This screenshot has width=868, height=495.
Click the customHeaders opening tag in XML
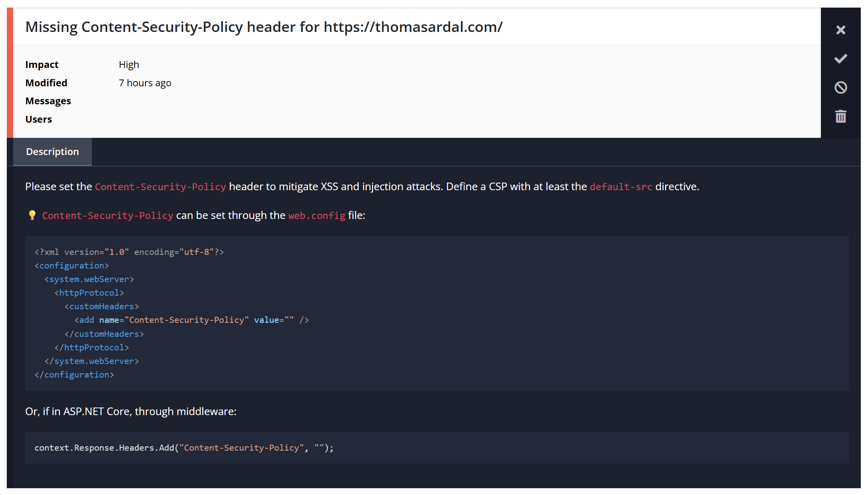tap(101, 306)
